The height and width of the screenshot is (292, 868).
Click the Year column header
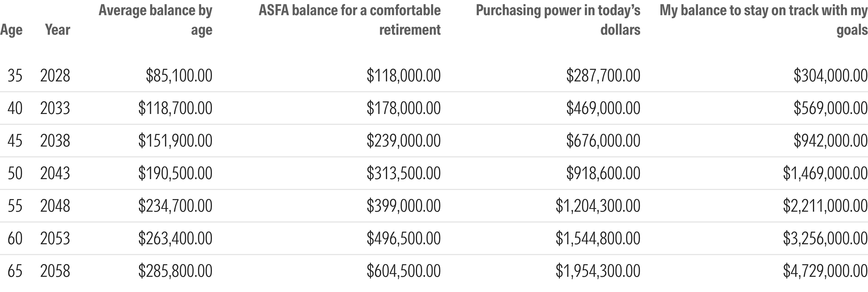coord(58,30)
